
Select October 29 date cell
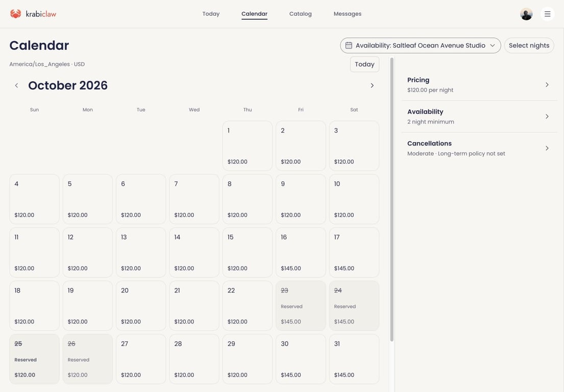(248, 359)
